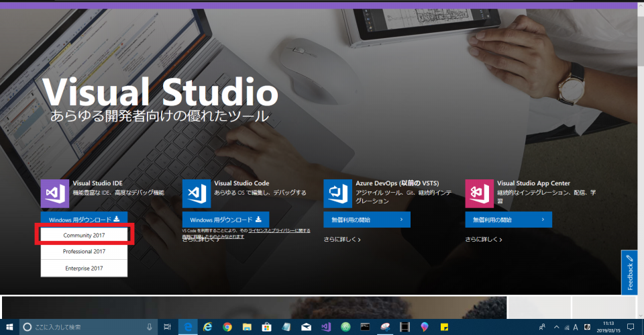Screen dimensions: 644x335
Task: Launch Internet Explorer from the taskbar
Action: (x=208, y=327)
